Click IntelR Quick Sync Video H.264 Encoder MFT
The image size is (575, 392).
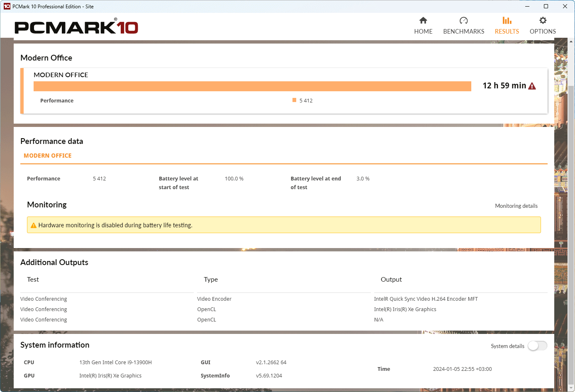point(426,299)
